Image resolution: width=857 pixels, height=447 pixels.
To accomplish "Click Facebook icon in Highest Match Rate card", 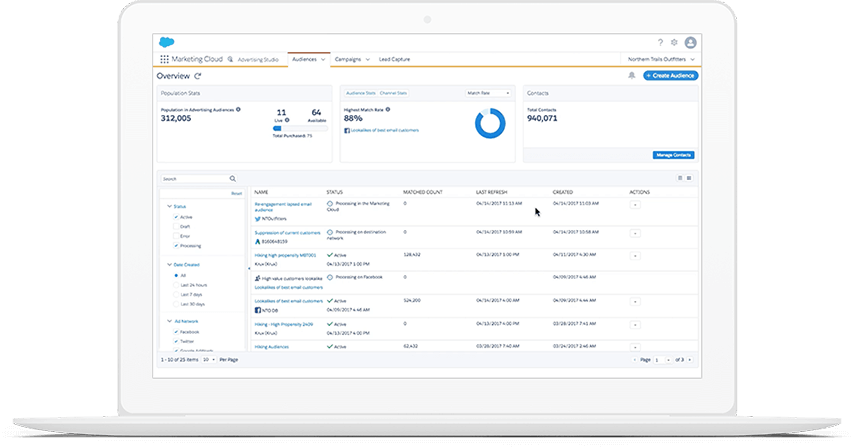I will point(347,131).
